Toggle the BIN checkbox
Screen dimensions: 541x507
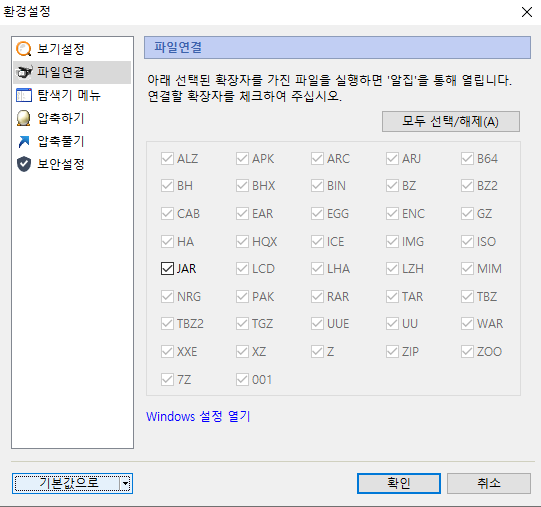click(x=317, y=186)
